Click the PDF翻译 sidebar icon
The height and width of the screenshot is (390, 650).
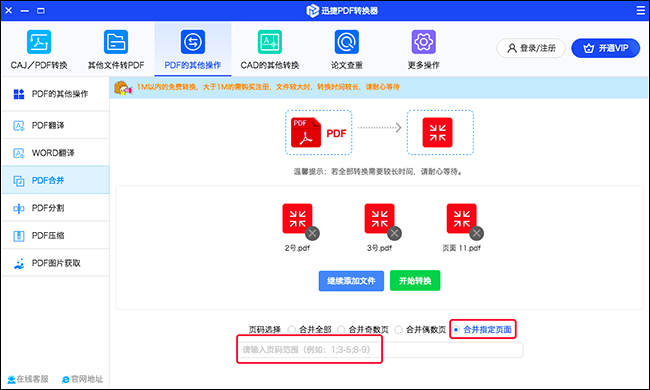click(19, 126)
